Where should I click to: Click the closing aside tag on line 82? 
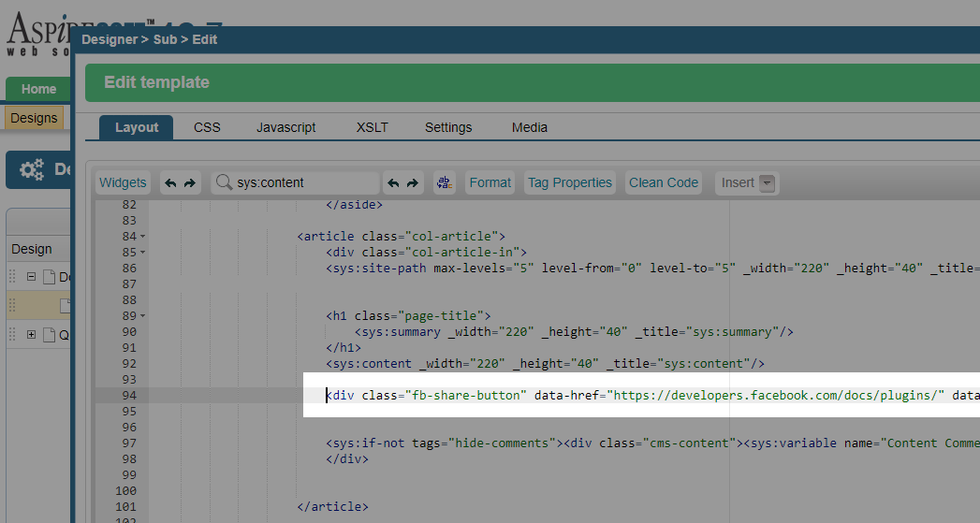click(354, 204)
